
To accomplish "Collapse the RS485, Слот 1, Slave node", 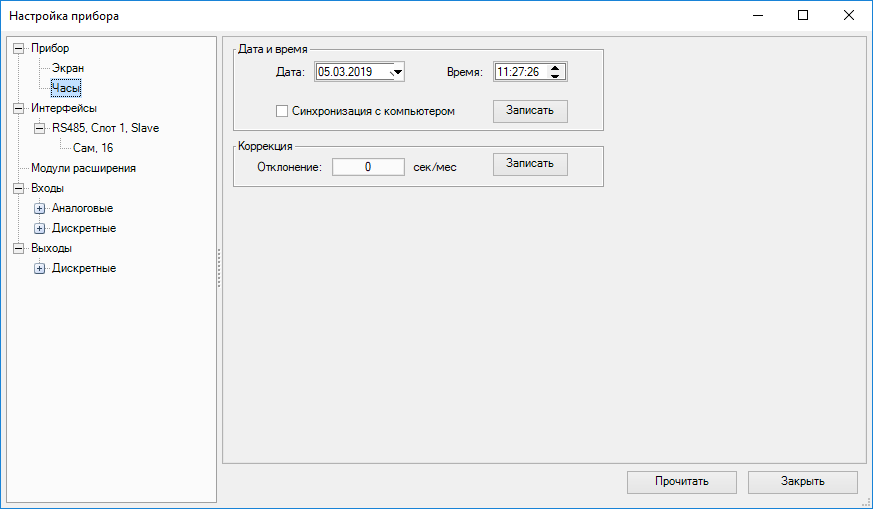I will pos(39,128).
